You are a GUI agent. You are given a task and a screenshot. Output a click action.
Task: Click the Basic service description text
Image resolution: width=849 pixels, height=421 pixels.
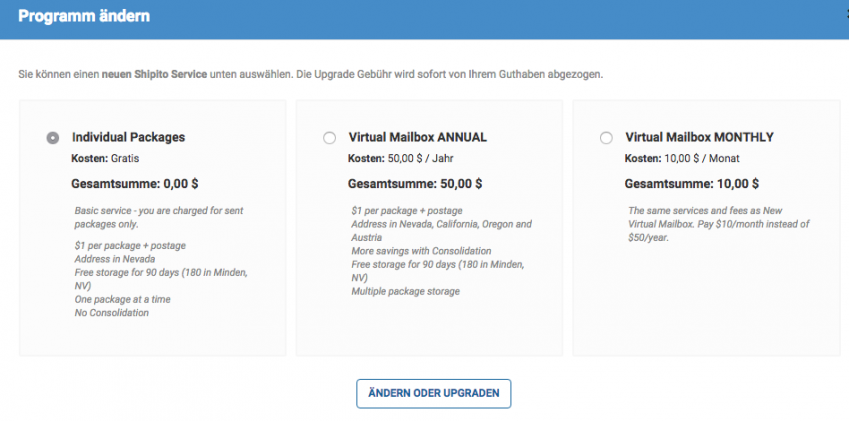click(x=159, y=218)
